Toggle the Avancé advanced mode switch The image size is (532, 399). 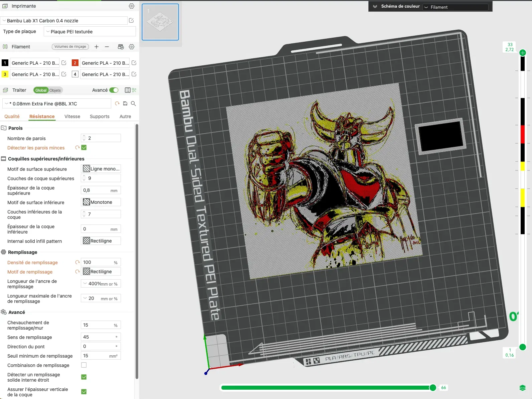click(114, 90)
